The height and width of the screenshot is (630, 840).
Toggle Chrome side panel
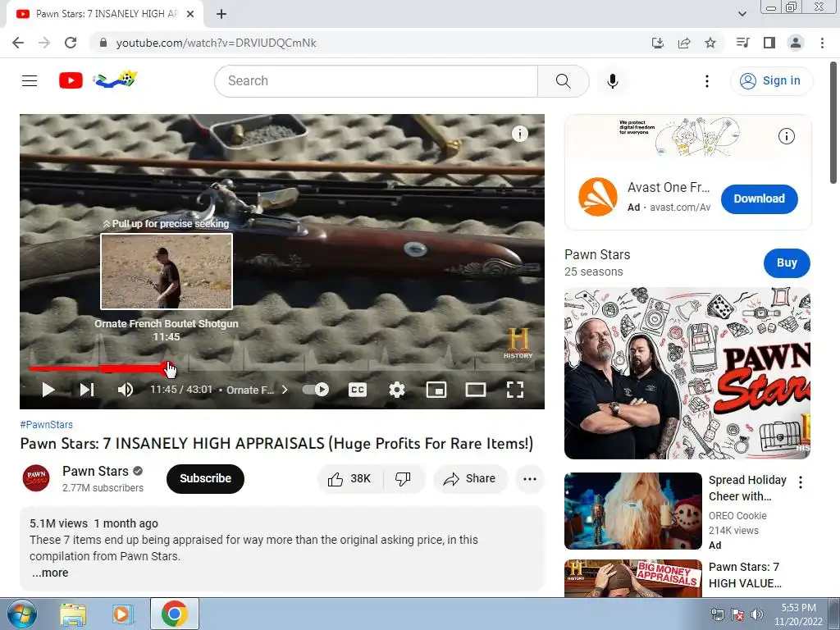(769, 43)
